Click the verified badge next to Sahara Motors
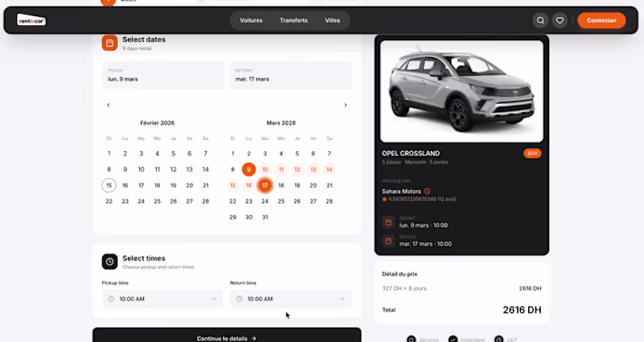The image size is (644, 342). (427, 192)
